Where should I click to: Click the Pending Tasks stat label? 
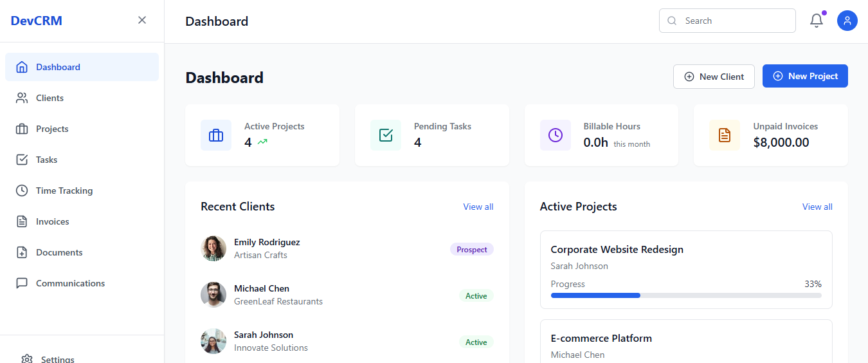[x=442, y=126]
